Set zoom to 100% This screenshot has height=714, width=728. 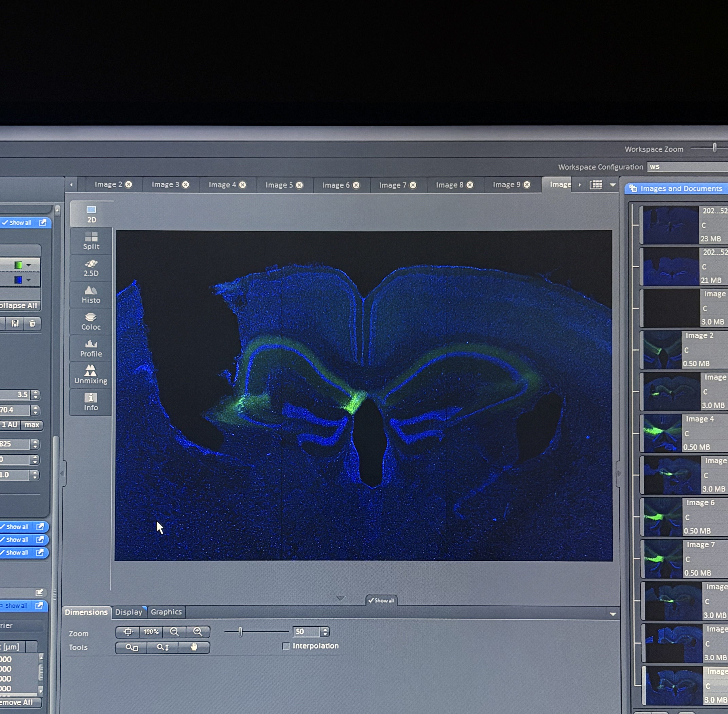[151, 632]
